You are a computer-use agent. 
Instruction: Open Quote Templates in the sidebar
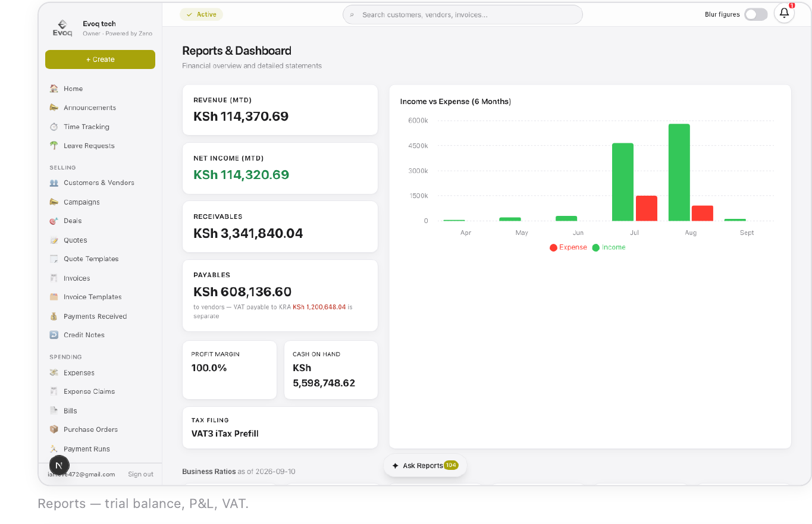100,259
